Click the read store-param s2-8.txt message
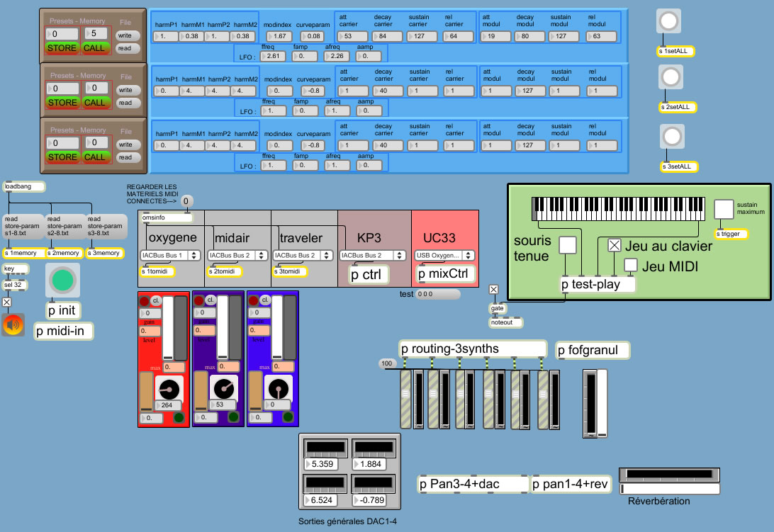774x532 pixels. coord(65,226)
